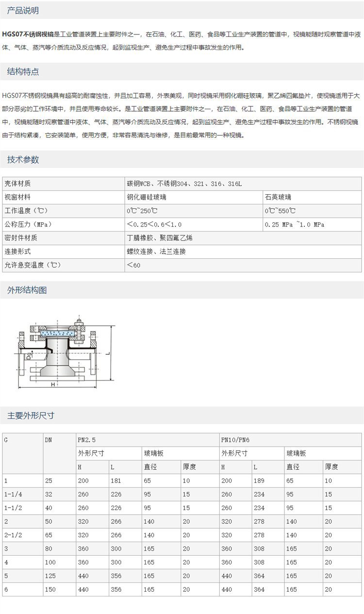Select the 189 L value cell
364x614 pixels.
[x=268, y=481]
